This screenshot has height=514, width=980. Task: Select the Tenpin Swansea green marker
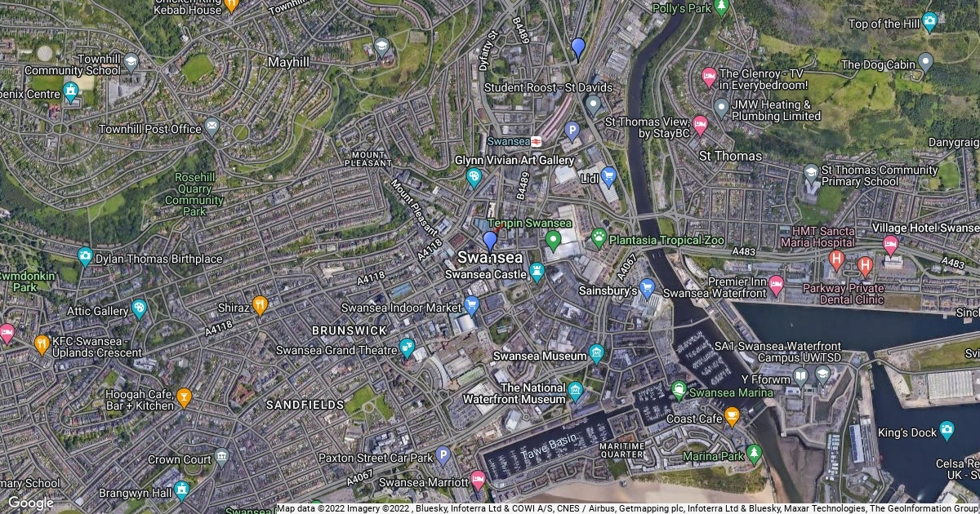(x=553, y=240)
